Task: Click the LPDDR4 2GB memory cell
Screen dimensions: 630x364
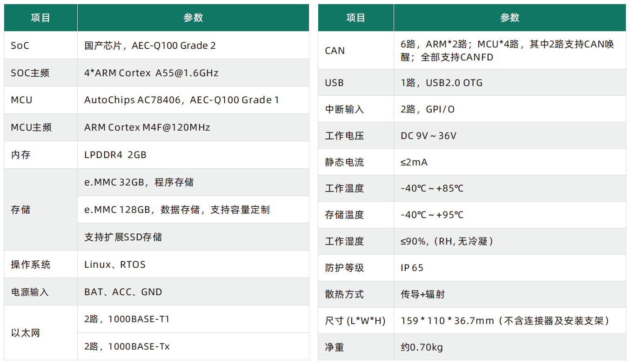Action: (x=193, y=155)
